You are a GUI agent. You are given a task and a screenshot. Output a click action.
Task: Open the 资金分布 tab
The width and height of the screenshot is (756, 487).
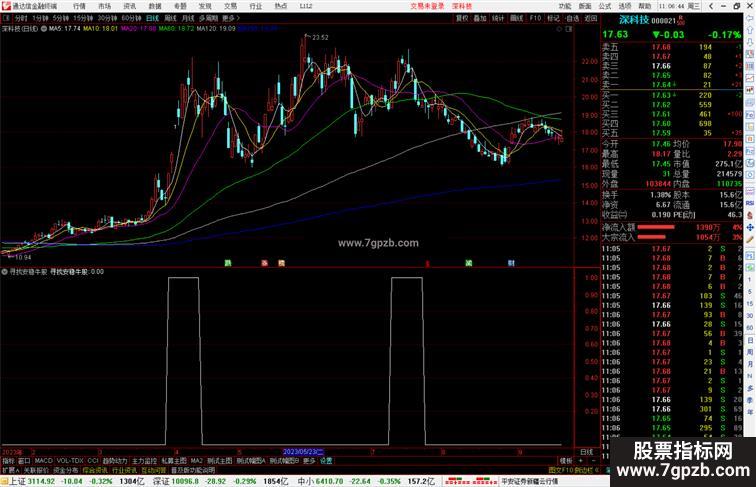point(66,470)
